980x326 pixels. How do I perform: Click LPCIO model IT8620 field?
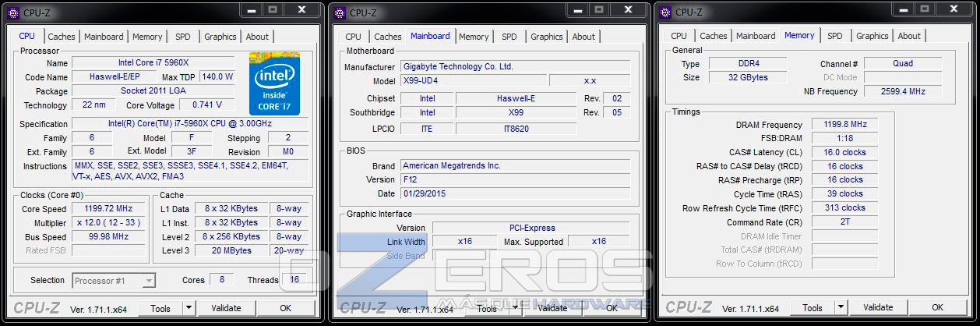coord(516,129)
